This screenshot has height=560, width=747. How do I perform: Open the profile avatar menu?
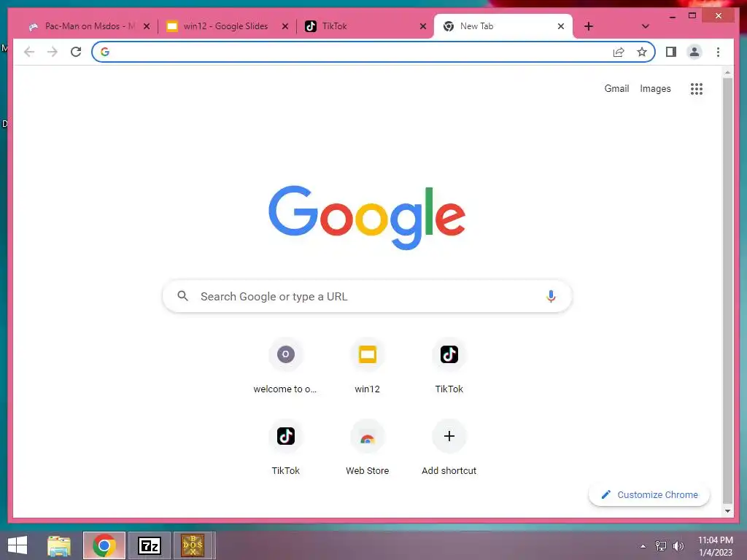[694, 52]
